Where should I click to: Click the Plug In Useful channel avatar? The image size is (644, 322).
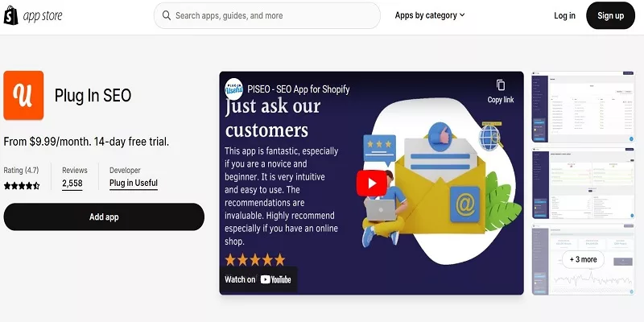tap(234, 89)
